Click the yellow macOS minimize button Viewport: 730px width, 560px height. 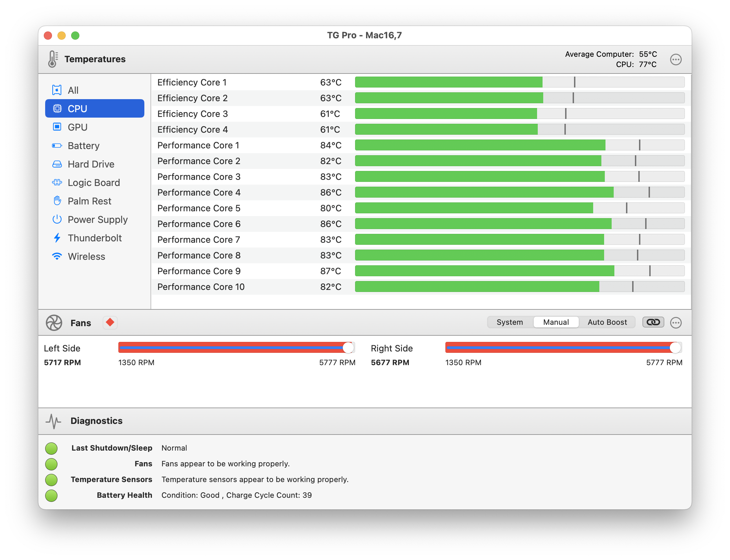point(62,36)
